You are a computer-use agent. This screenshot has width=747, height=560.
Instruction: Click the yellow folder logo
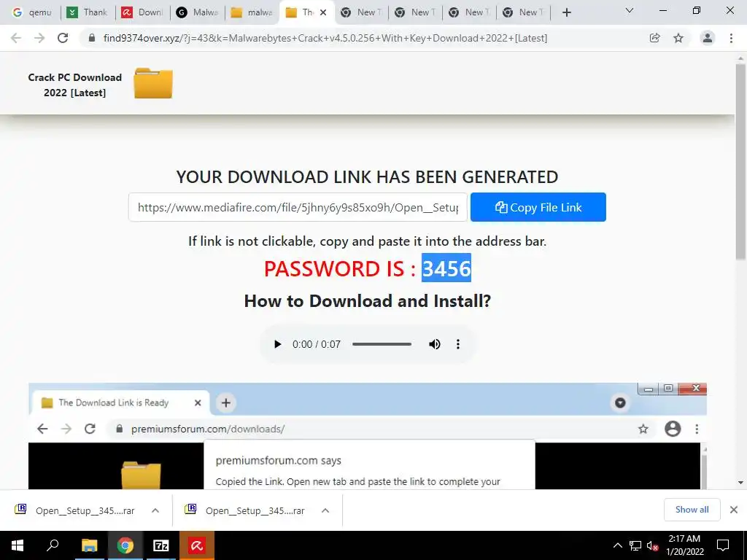point(153,83)
